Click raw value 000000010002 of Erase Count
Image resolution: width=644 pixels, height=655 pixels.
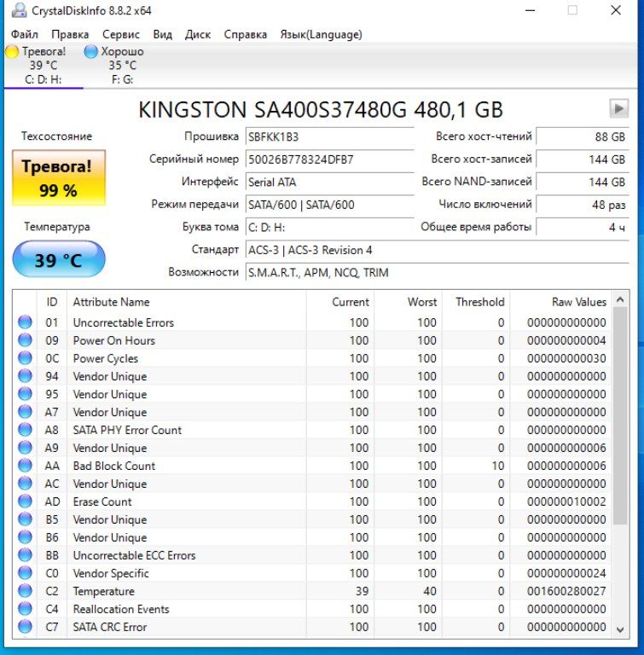[x=566, y=501]
